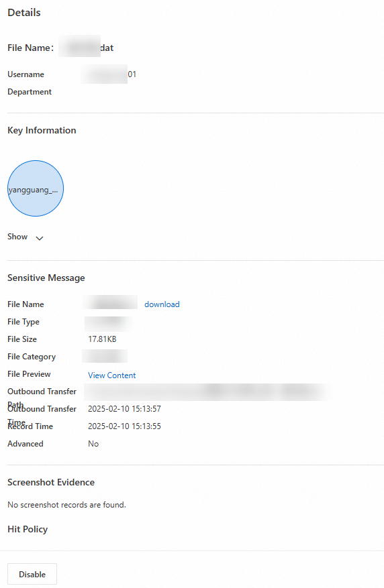Click the Screenshot Evidence heading
Image resolution: width=384 pixels, height=588 pixels.
click(x=51, y=482)
